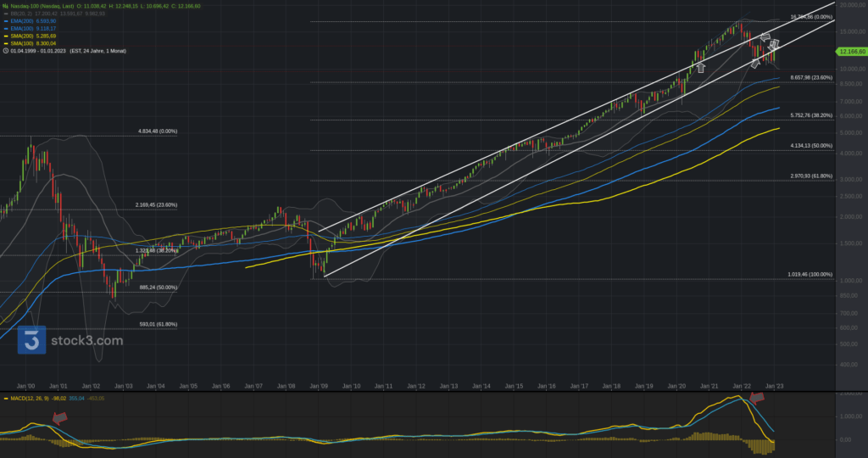Click the Fibonacci label 8.657,98 (23.60%)
The image size is (868, 458).
click(811, 77)
